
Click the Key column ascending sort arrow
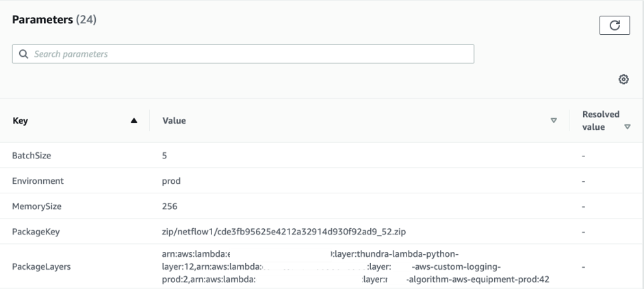[x=134, y=121]
